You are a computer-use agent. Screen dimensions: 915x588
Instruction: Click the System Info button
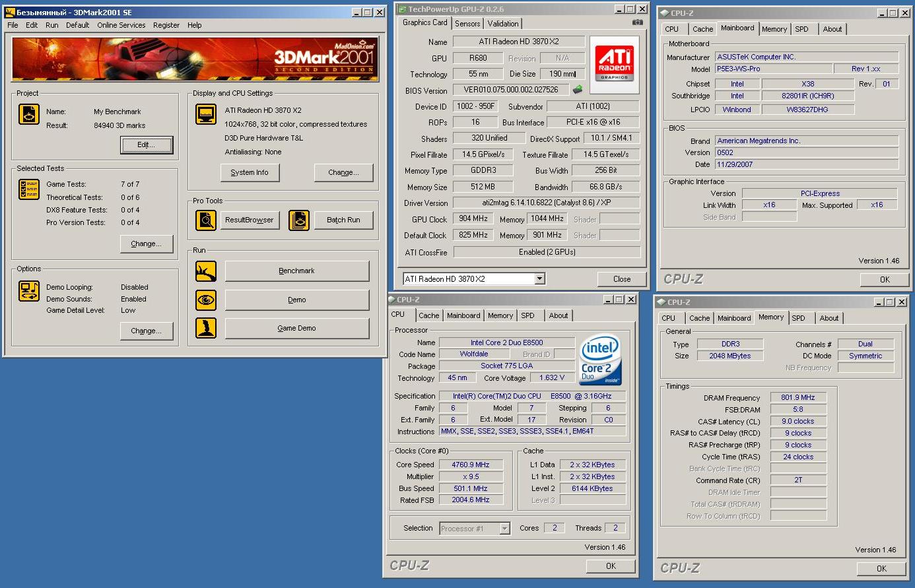click(x=250, y=173)
